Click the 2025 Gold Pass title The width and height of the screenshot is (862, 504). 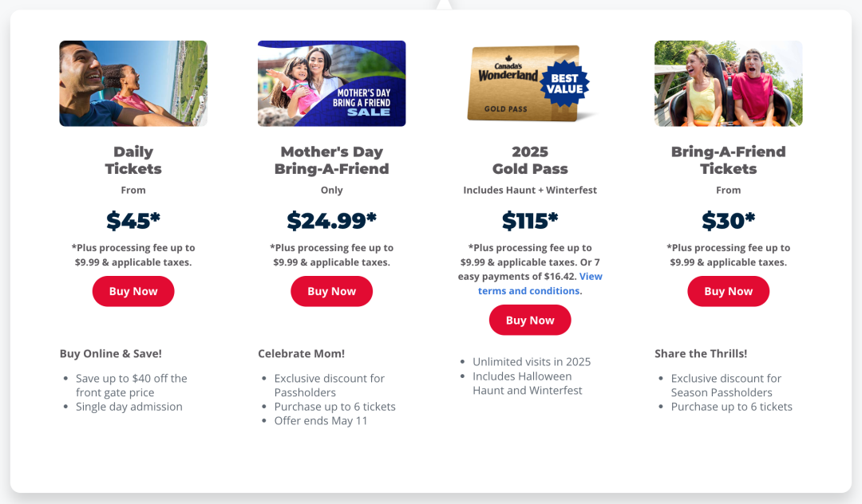(x=530, y=159)
